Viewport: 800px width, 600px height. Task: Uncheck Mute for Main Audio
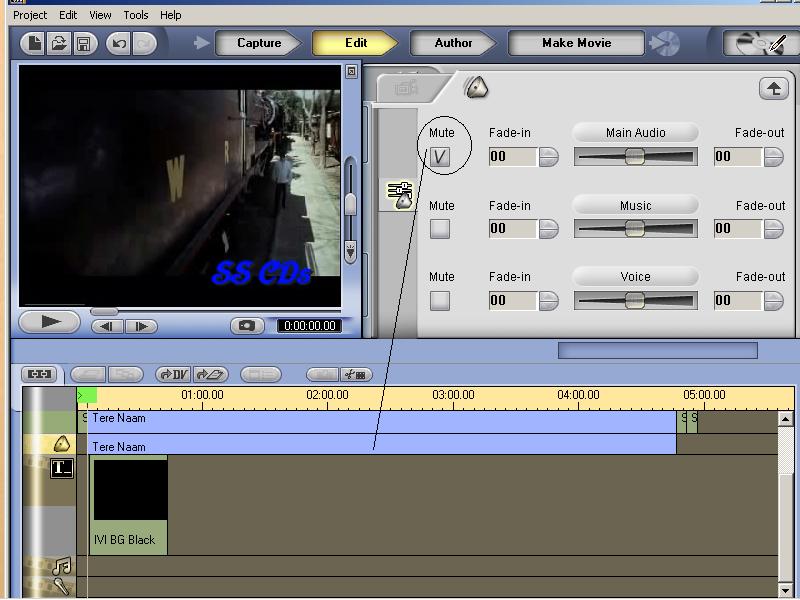tap(439, 157)
